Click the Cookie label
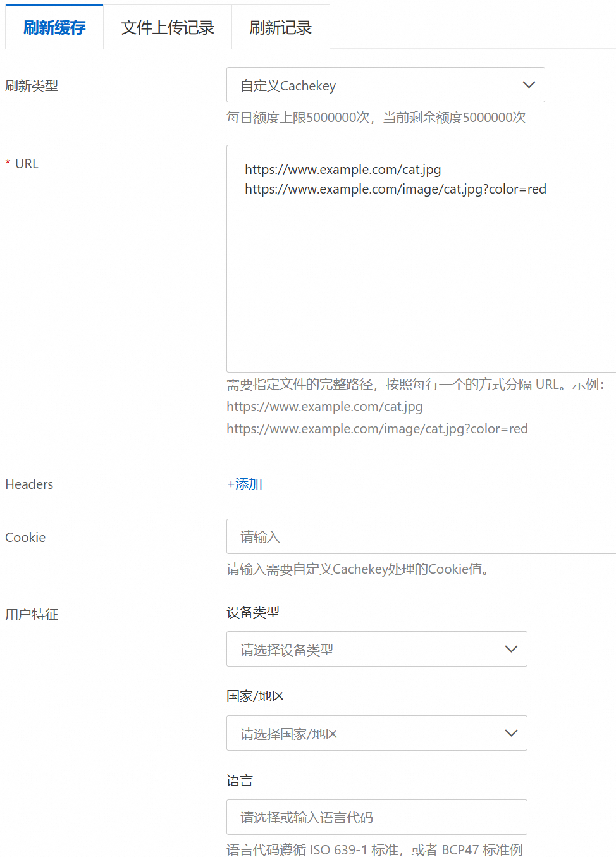The image size is (616, 857). (25, 538)
